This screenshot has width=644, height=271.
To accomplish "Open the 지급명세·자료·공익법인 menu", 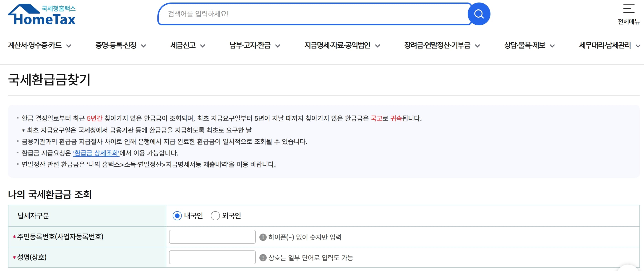I will point(338,45).
